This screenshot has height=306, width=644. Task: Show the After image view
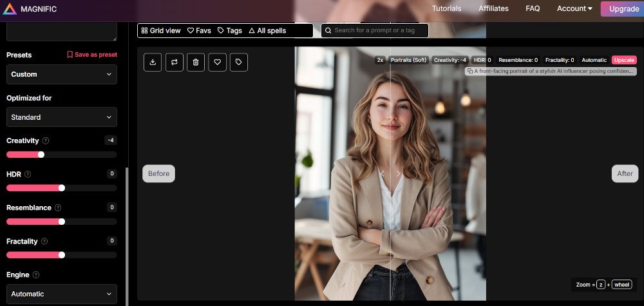coord(625,173)
